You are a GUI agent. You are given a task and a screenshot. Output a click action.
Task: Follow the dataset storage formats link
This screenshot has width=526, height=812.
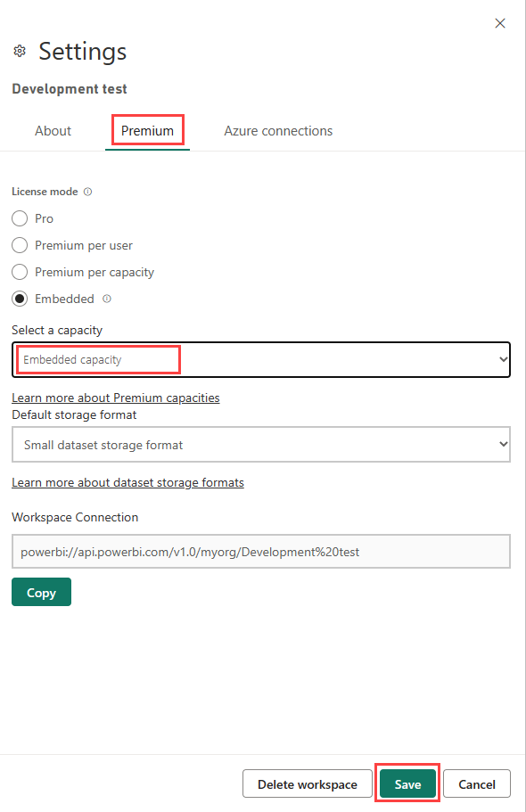127,482
